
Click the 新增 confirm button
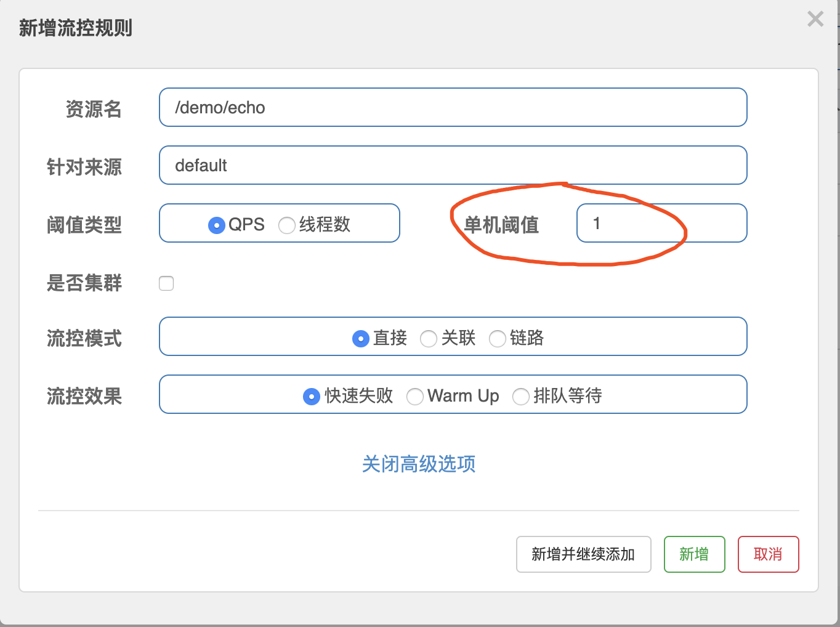tap(694, 554)
